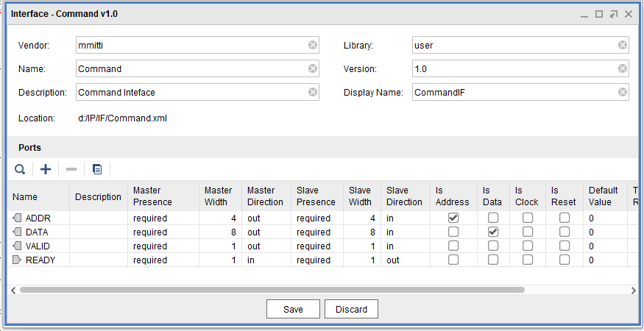Uncheck Is Data for DATA port
This screenshot has height=331, width=644.
[493, 232]
